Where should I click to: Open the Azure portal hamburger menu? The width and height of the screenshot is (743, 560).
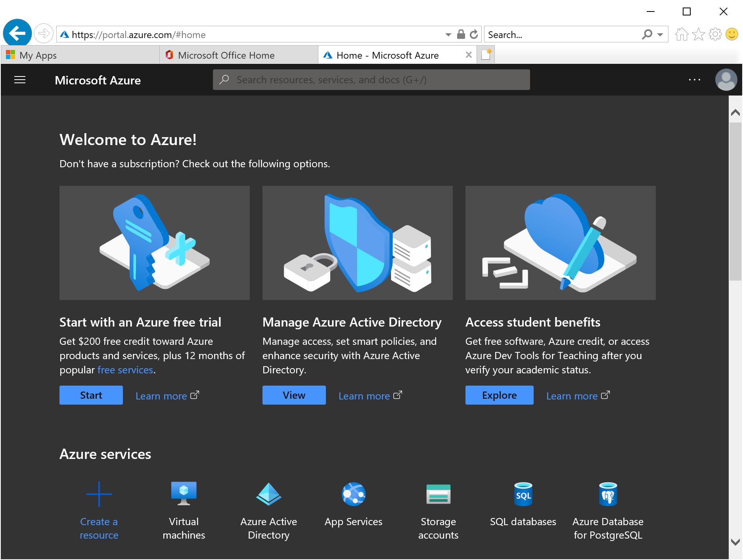(x=20, y=80)
